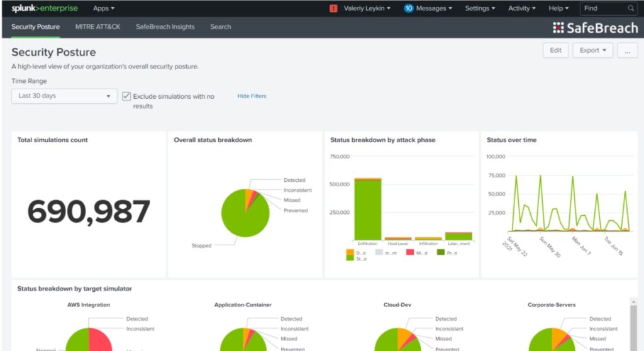Click the red alert warning icon
Viewport: 644px width, 351px height.
tap(333, 9)
